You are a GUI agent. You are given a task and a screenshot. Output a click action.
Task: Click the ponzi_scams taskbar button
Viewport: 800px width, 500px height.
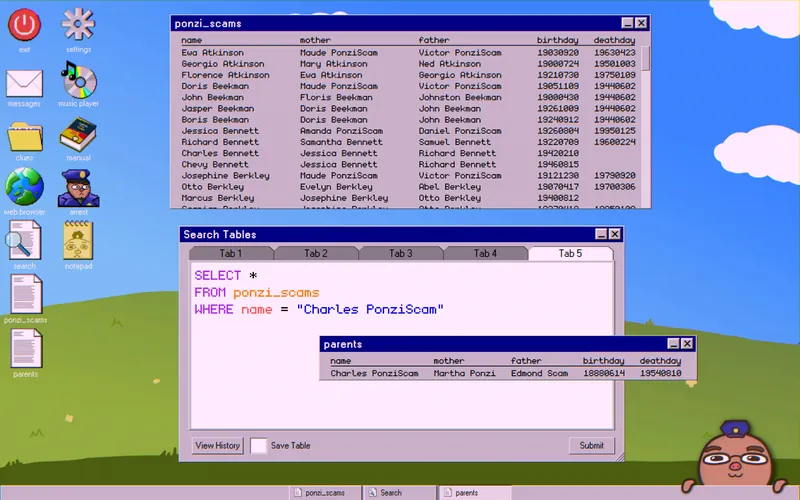325,492
